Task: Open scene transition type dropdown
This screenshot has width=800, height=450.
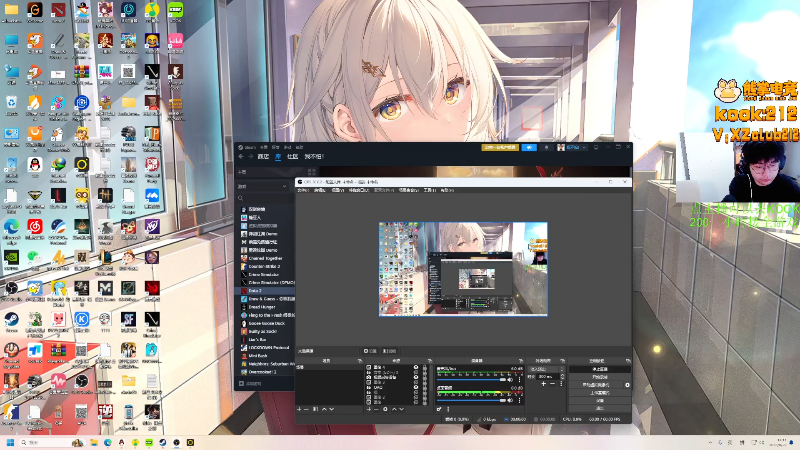Action: tap(546, 369)
